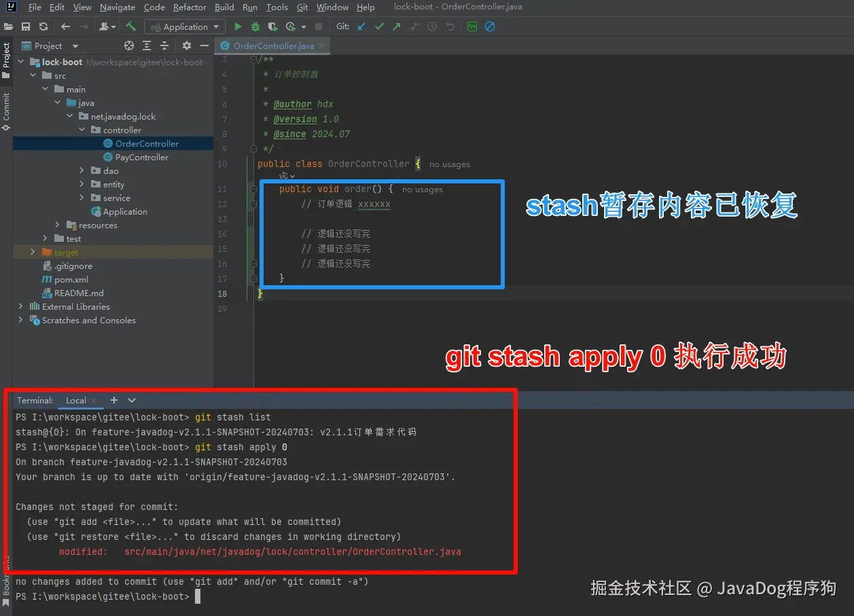Screen dimensions: 854x616
Task: Click the blue crossed-circle toolbar icon
Action: click(x=489, y=26)
